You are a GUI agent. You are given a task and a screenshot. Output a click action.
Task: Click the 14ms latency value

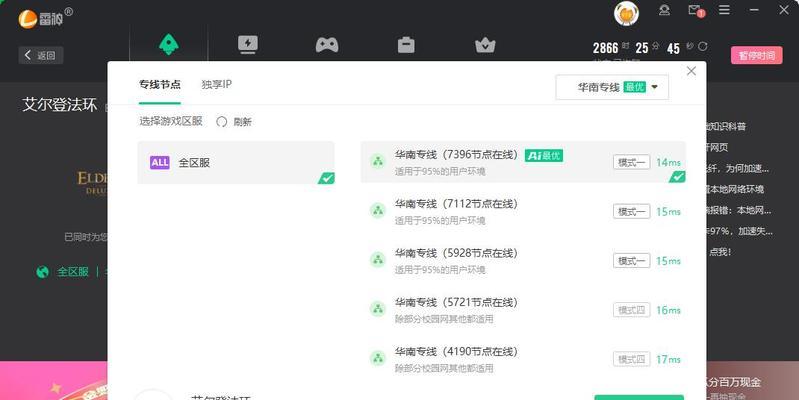668,163
